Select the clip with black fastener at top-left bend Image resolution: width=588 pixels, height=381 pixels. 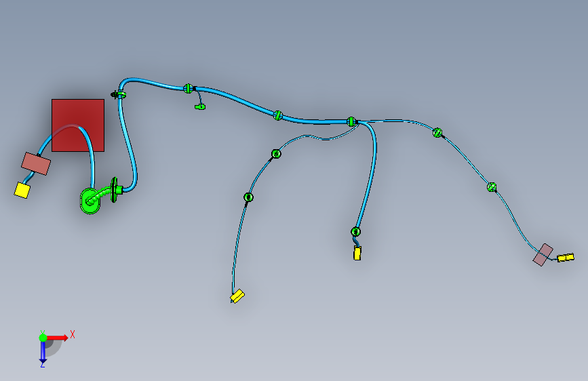click(x=118, y=94)
